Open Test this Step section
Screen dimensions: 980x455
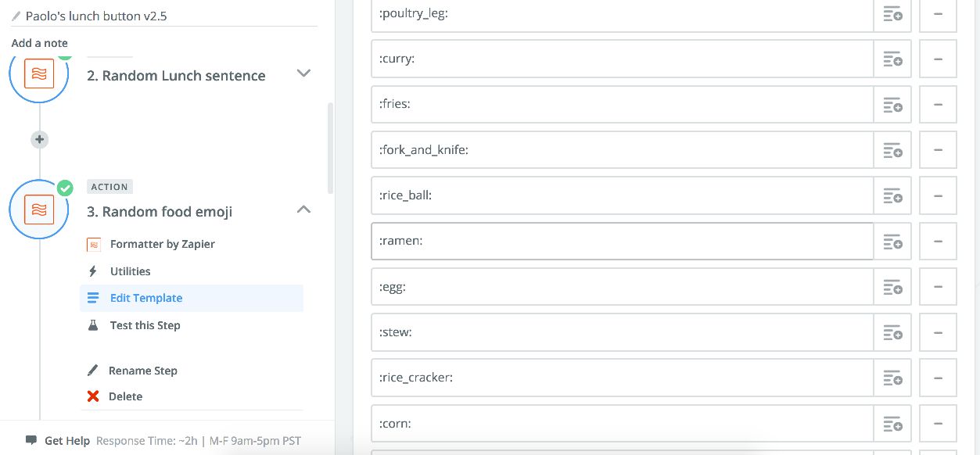click(x=145, y=325)
